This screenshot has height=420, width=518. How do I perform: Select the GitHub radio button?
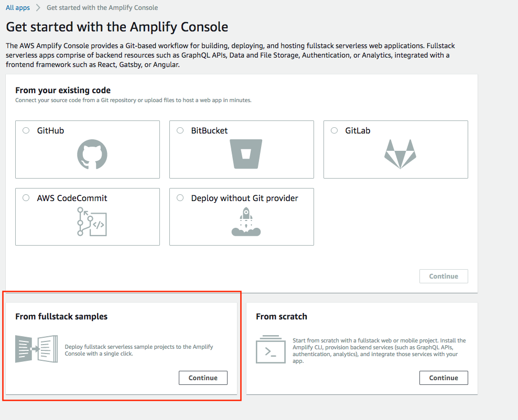pyautogui.click(x=26, y=130)
